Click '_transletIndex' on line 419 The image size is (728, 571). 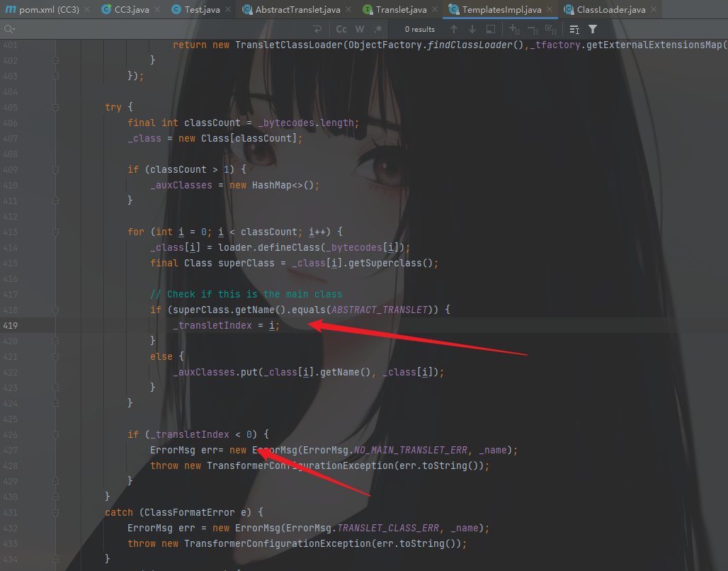(212, 325)
